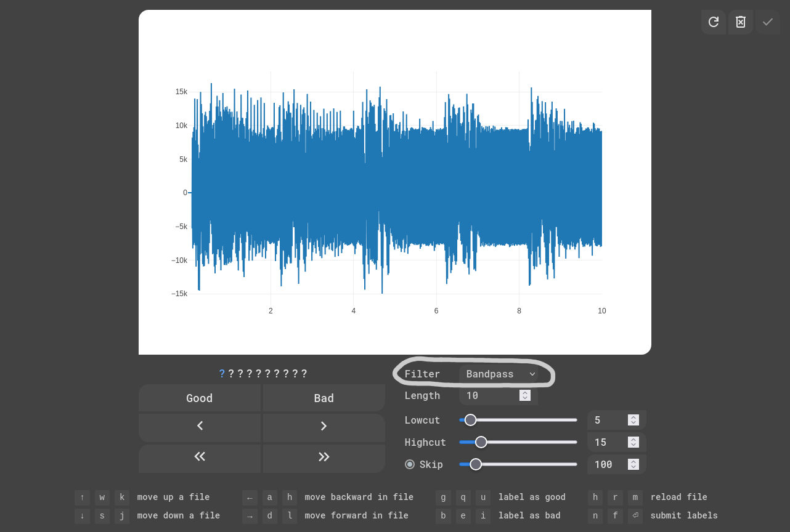Select the Skip radio button
Image resolution: width=790 pixels, height=532 pixels.
410,464
